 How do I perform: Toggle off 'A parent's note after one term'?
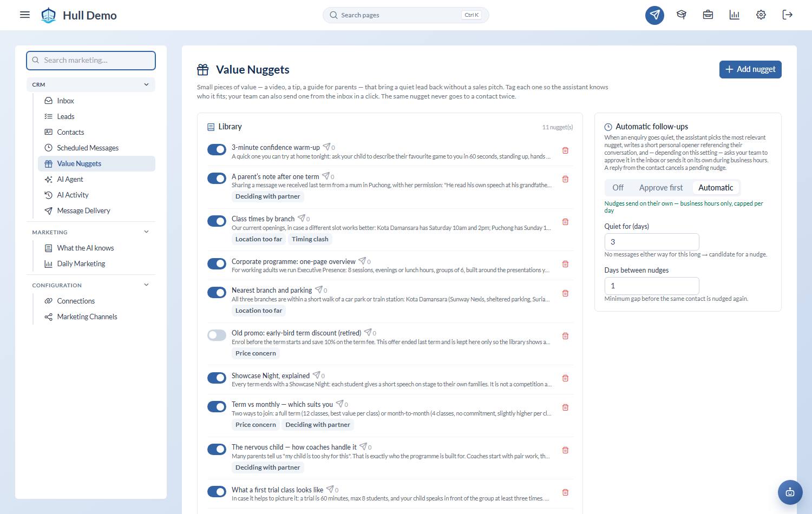217,179
